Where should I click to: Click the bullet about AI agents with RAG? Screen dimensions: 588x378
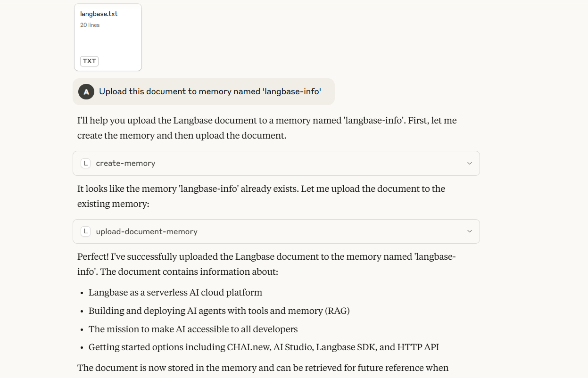tap(220, 311)
